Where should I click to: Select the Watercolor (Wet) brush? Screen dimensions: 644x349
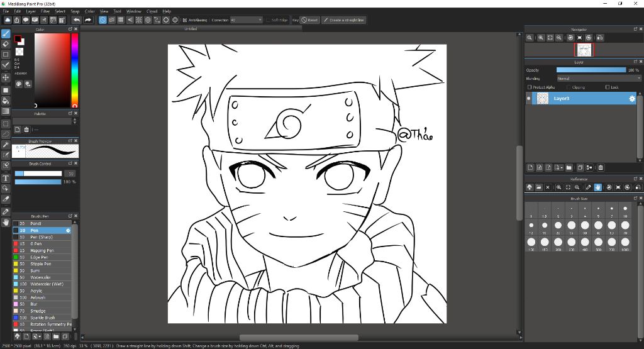click(42, 284)
